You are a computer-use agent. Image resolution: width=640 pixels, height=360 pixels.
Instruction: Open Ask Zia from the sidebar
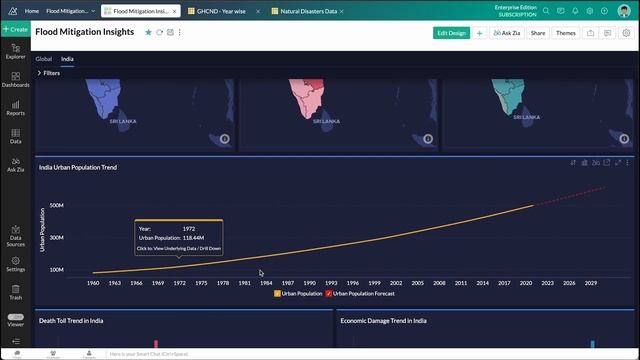tap(16, 164)
